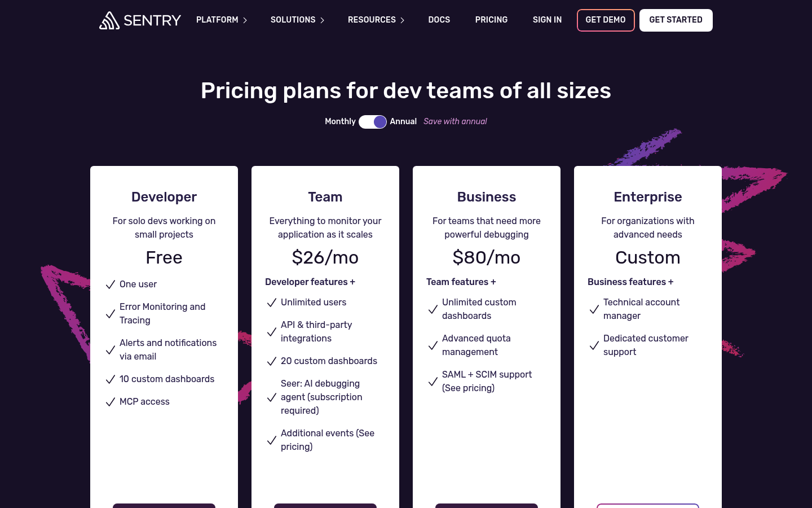Click the 'Save with annual' text
The width and height of the screenshot is (812, 508).
click(x=455, y=121)
